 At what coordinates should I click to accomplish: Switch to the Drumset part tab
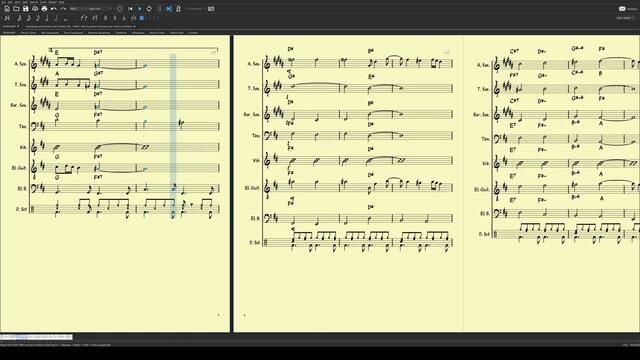[x=193, y=33]
